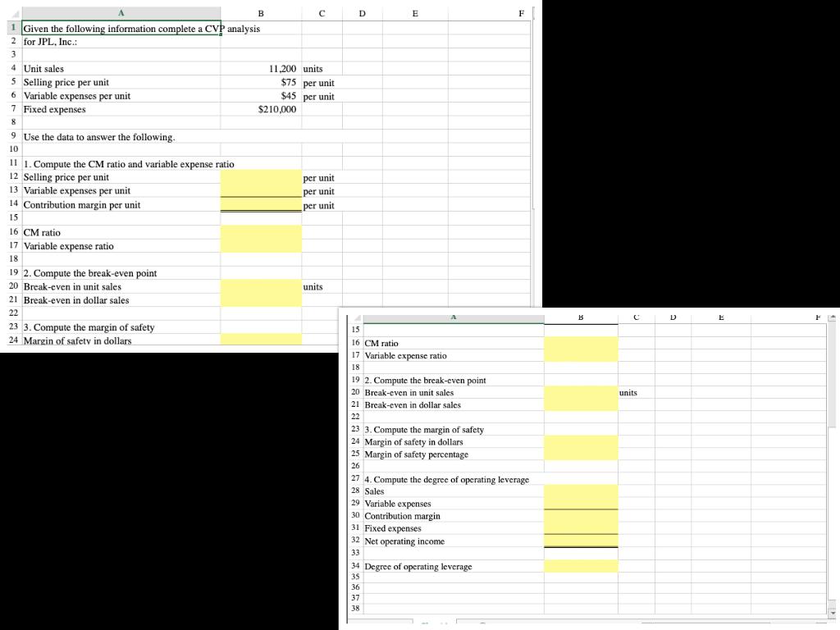Select the column B header in the front window

click(581, 317)
